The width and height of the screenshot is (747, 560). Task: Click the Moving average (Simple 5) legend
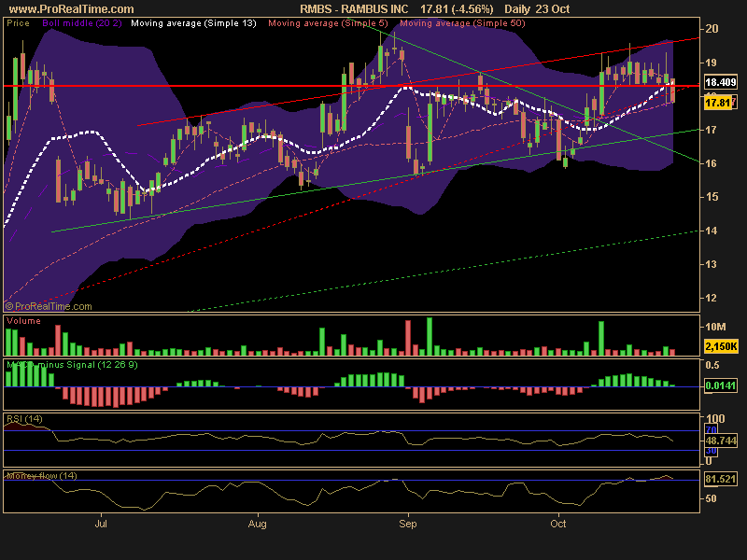329,23
